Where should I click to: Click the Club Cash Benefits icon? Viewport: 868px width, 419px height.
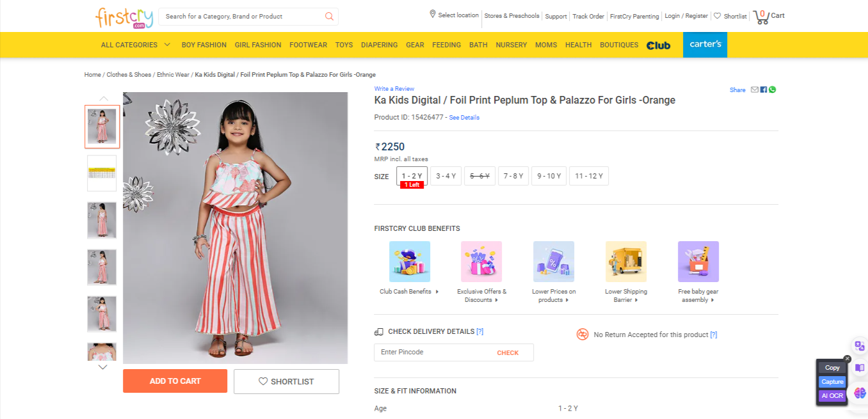(410, 262)
